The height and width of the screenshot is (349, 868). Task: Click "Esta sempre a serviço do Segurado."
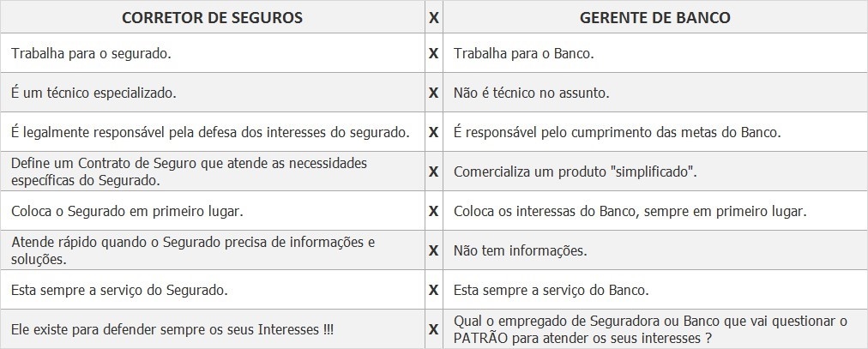tap(119, 290)
